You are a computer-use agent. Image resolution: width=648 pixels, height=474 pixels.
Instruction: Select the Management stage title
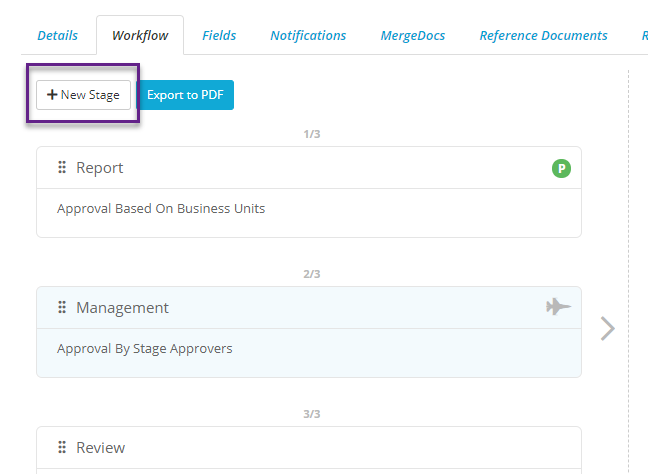122,308
